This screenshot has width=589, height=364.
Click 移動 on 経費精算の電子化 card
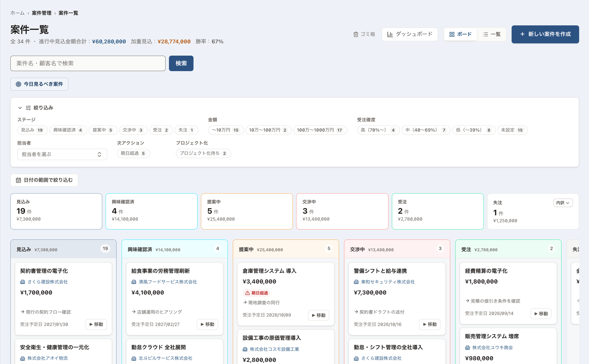click(541, 314)
